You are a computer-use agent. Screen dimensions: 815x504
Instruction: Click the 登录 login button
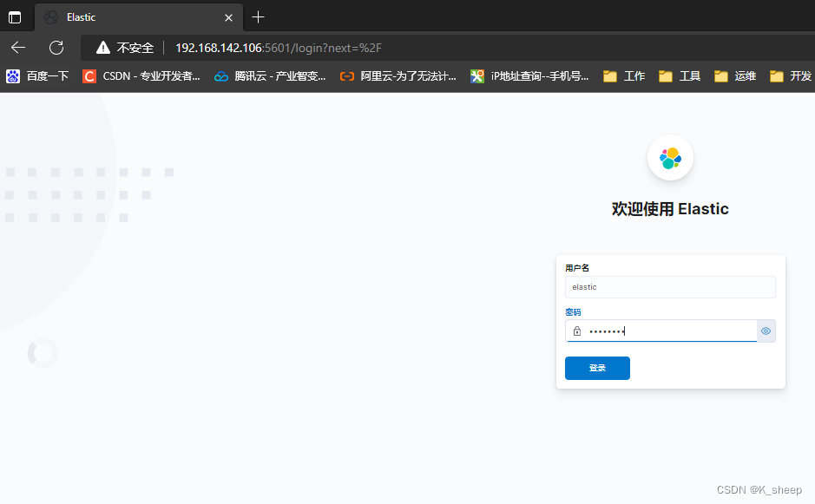(597, 368)
